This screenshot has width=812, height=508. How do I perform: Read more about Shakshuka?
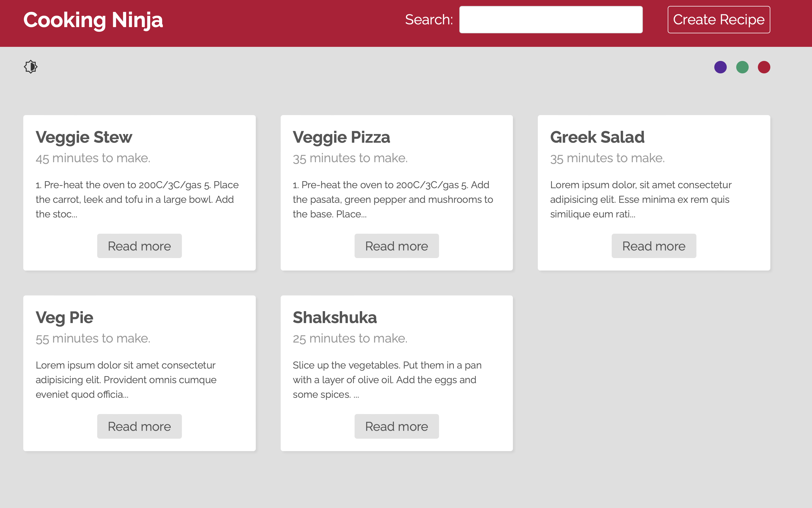click(x=397, y=426)
